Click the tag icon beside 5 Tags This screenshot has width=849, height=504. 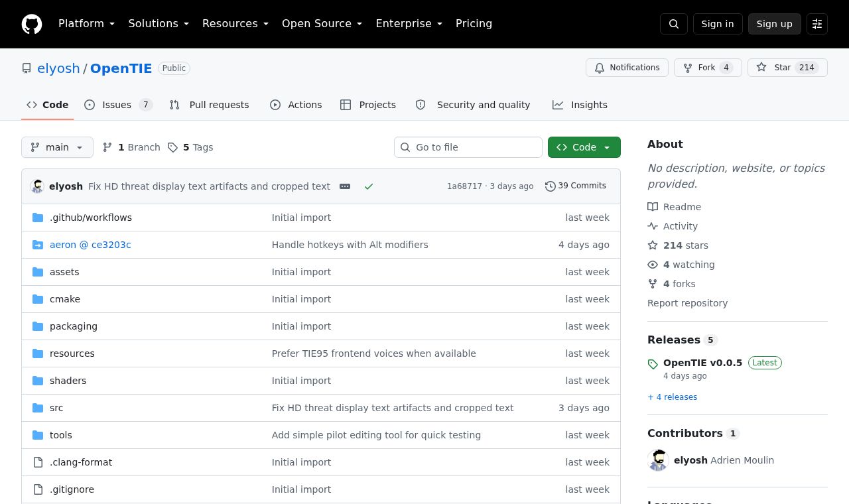[172, 147]
